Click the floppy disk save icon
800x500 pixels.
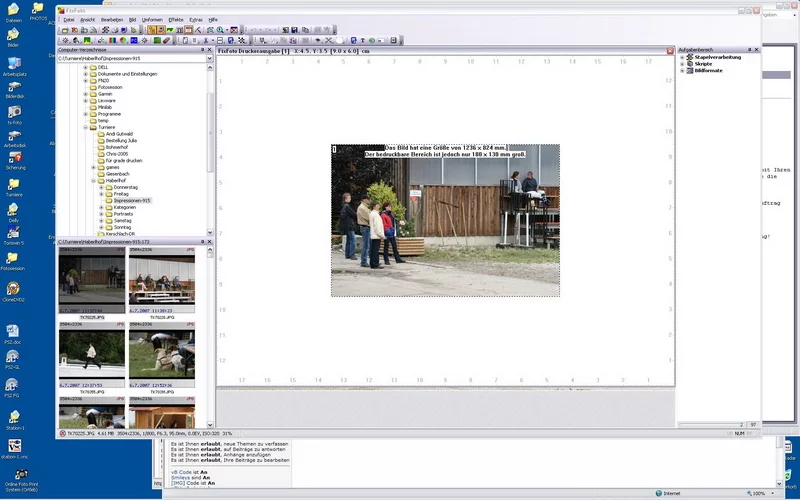tap(294, 30)
